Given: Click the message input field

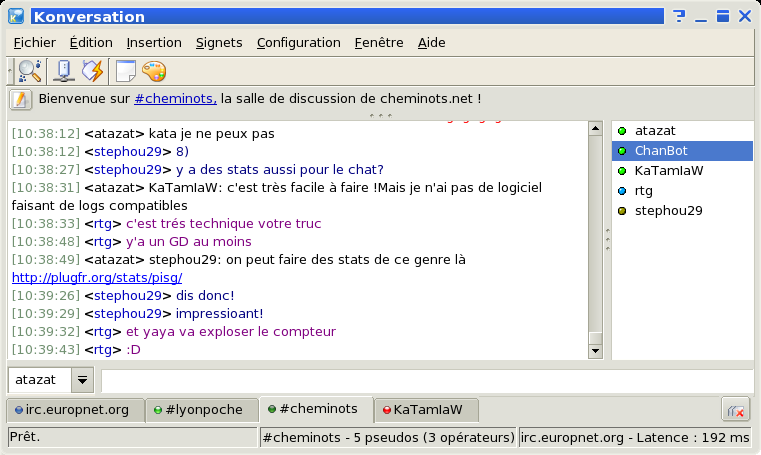Looking at the screenshot, I should (427, 381).
